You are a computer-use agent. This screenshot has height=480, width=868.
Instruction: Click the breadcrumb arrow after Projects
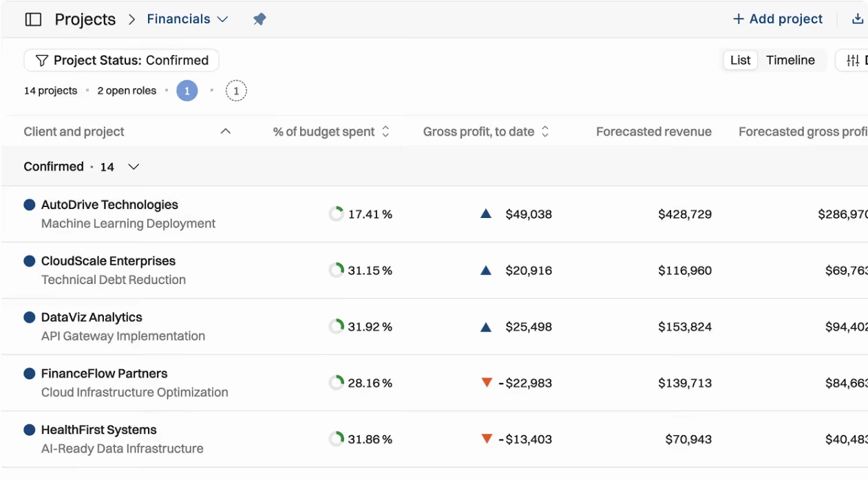click(131, 19)
